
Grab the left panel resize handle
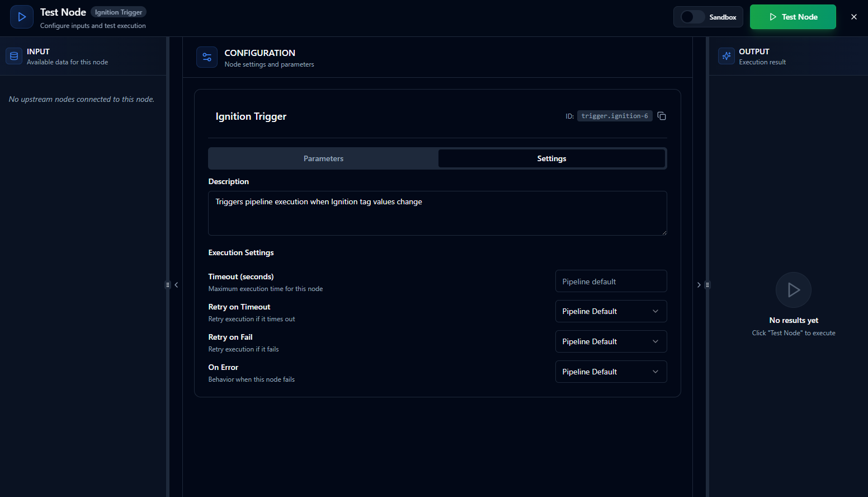point(167,285)
